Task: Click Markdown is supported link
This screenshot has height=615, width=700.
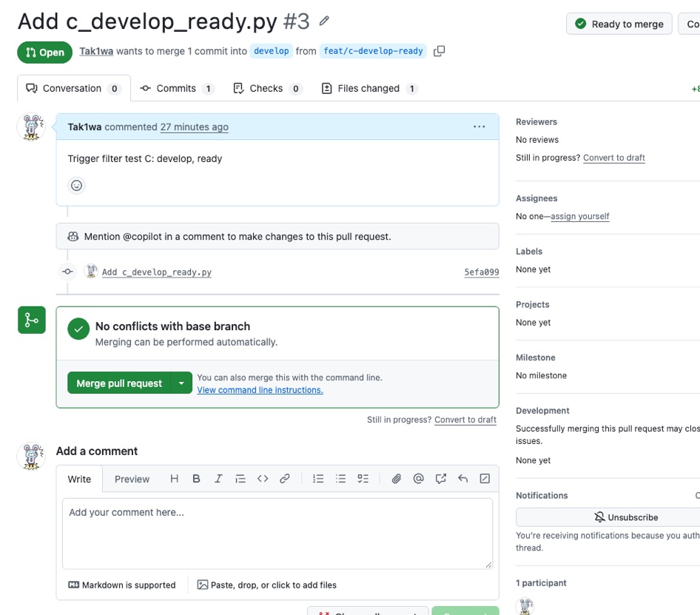Action: 122,585
